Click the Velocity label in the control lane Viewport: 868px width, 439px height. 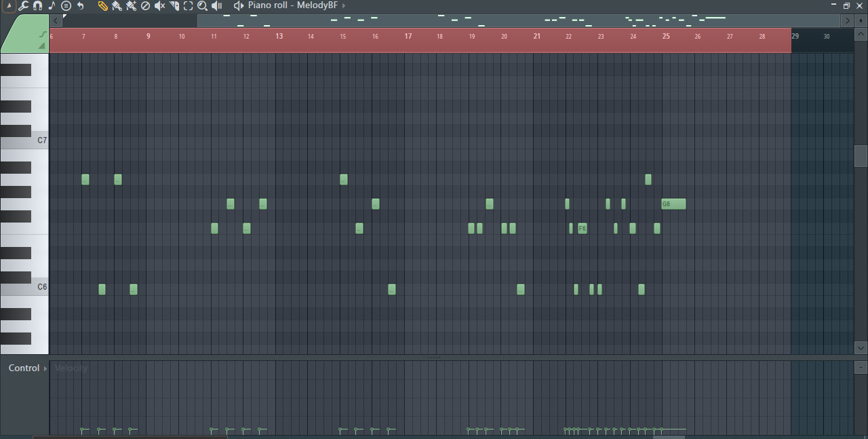(71, 368)
